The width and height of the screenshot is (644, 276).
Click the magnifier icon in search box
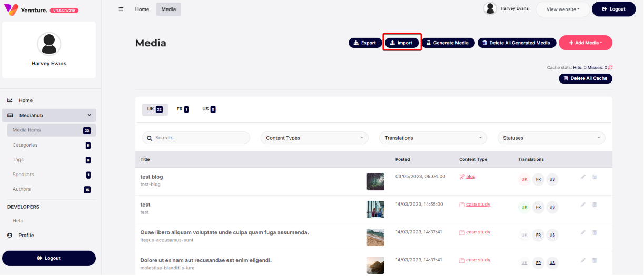coord(150,138)
